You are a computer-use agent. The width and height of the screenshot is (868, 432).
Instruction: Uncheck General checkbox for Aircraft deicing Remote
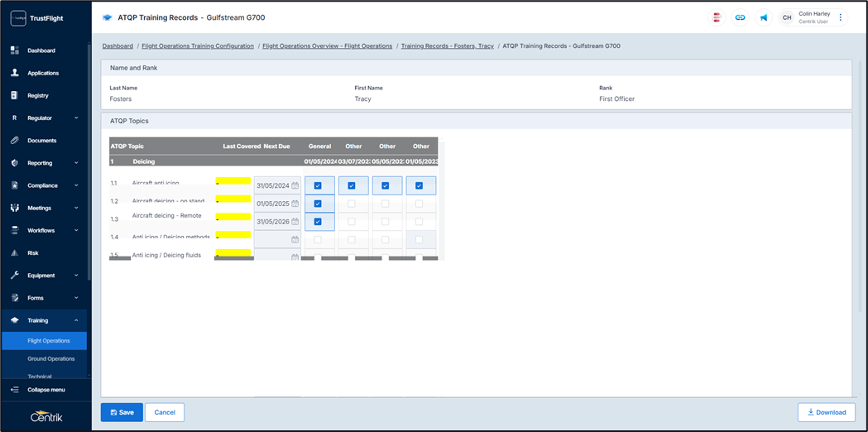(x=318, y=222)
